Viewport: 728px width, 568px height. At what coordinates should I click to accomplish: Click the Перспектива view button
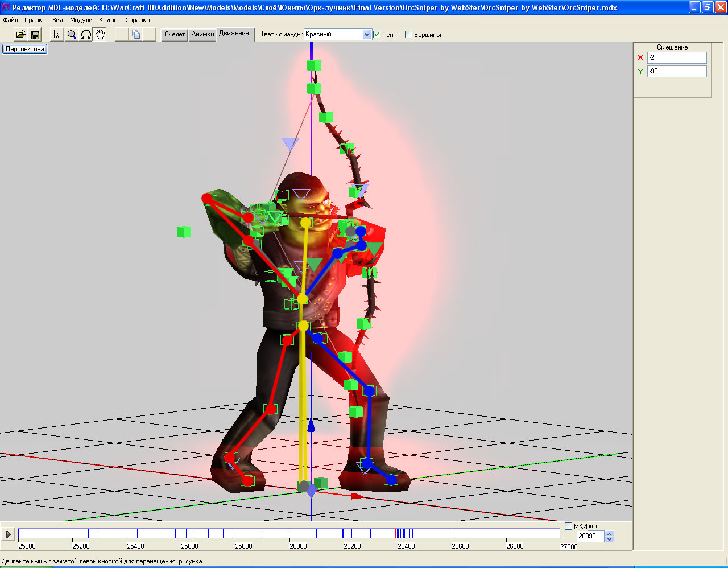(25, 49)
